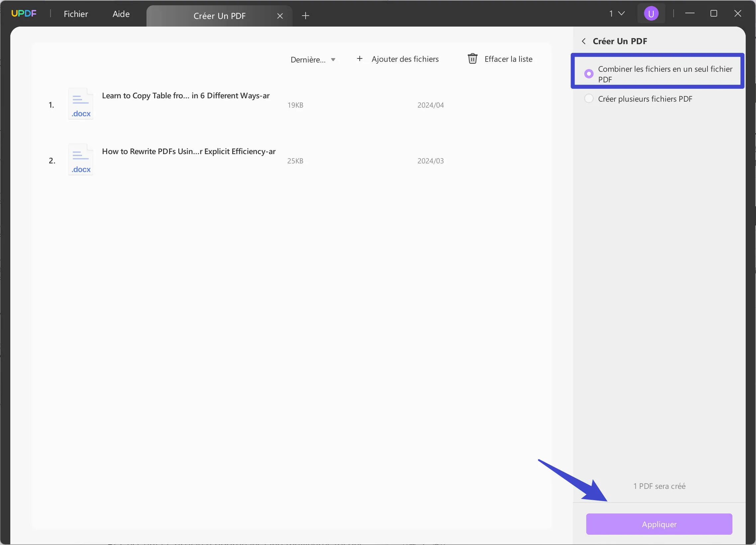This screenshot has height=545, width=756.
Task: Close the Créer Un PDF tab
Action: [280, 16]
